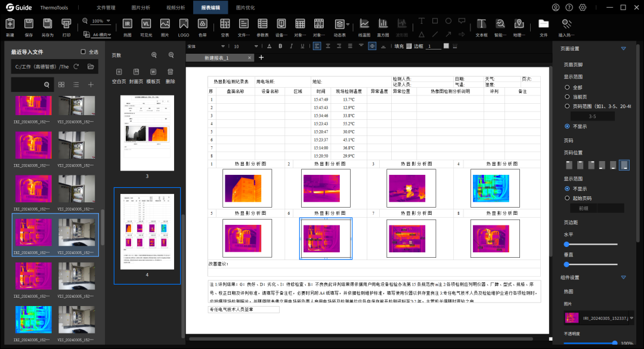The width and height of the screenshot is (644, 349).
Task: Select the 页码范围 page range option
Action: point(567,106)
